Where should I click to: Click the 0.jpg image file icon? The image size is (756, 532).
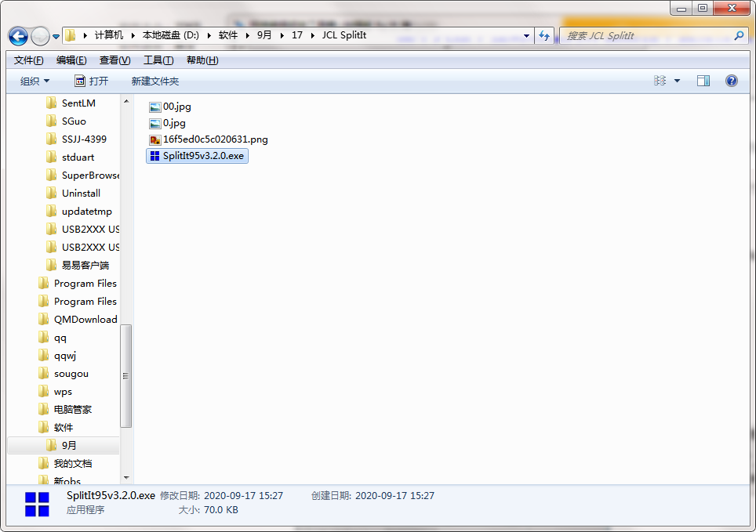pyautogui.click(x=154, y=123)
